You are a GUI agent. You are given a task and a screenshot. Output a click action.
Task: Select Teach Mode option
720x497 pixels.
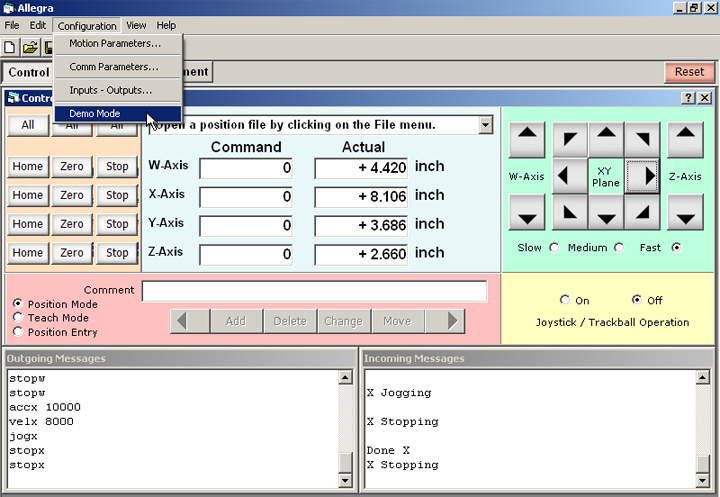tap(17, 317)
